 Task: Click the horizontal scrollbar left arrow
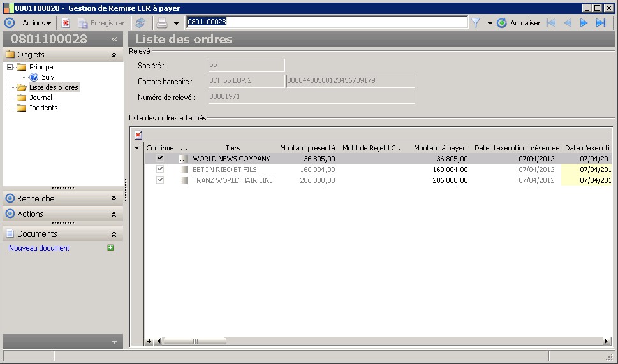point(159,341)
